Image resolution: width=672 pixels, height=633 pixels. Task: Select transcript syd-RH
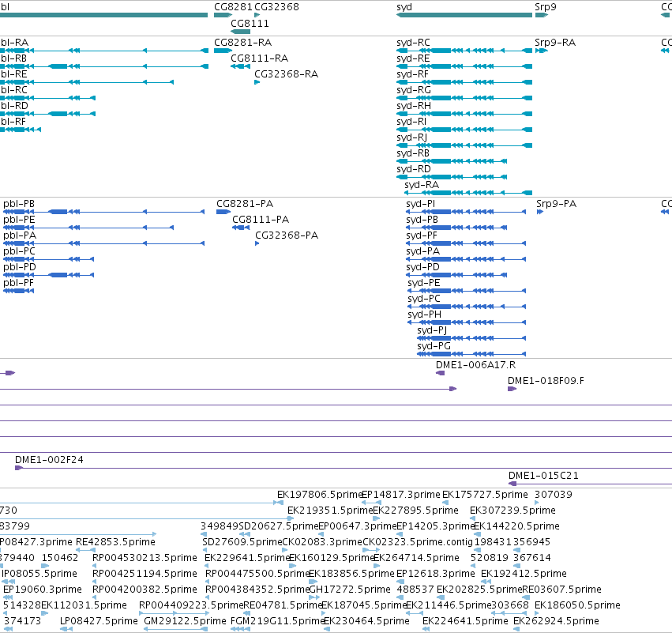[414, 106]
